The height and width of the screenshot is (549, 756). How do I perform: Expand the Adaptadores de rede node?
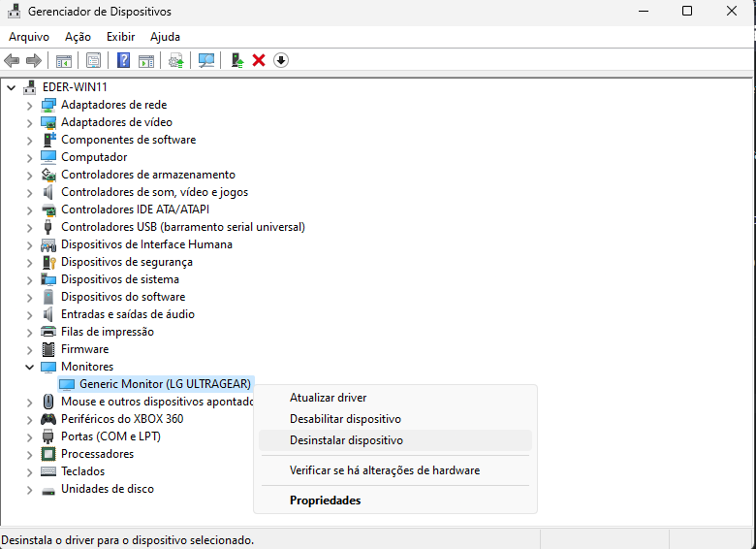[x=29, y=106]
